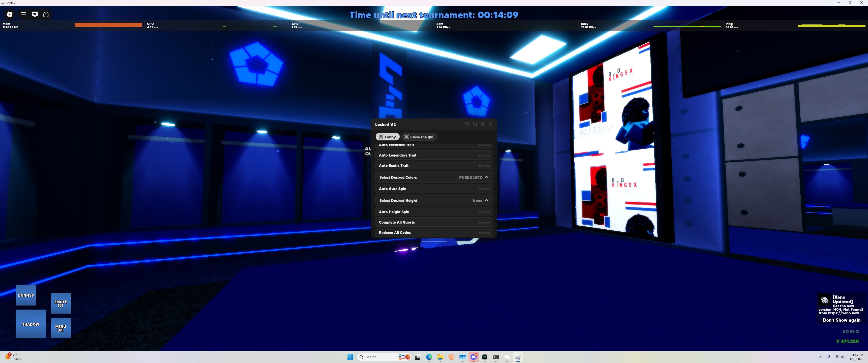Open the orange spiral app on taskbar
This screenshot has width=868, height=363.
pyautogui.click(x=451, y=357)
